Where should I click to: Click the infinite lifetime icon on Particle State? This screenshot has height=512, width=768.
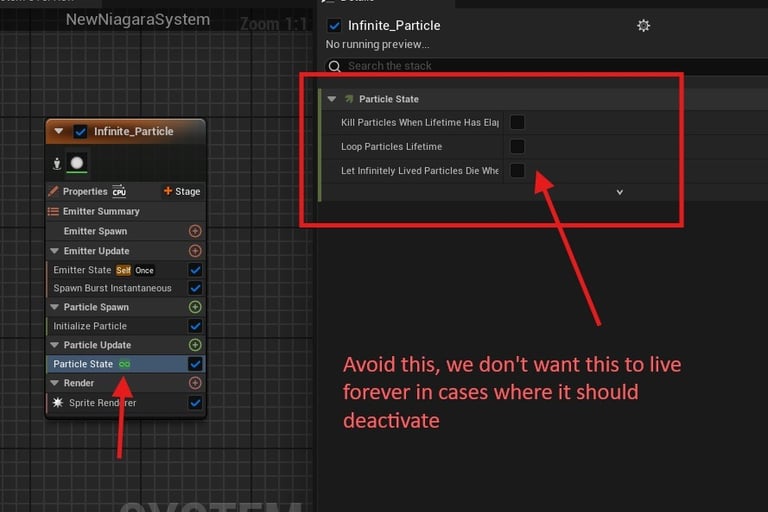point(124,364)
